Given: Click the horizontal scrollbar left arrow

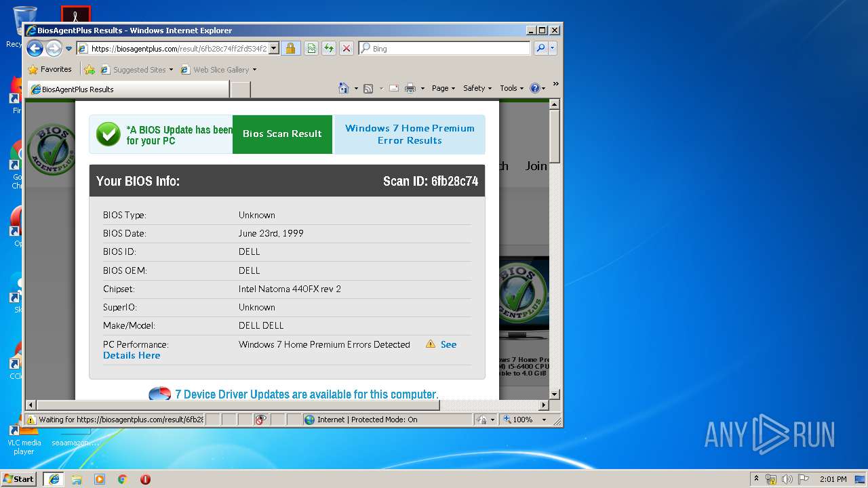Looking at the screenshot, I should tap(31, 405).
